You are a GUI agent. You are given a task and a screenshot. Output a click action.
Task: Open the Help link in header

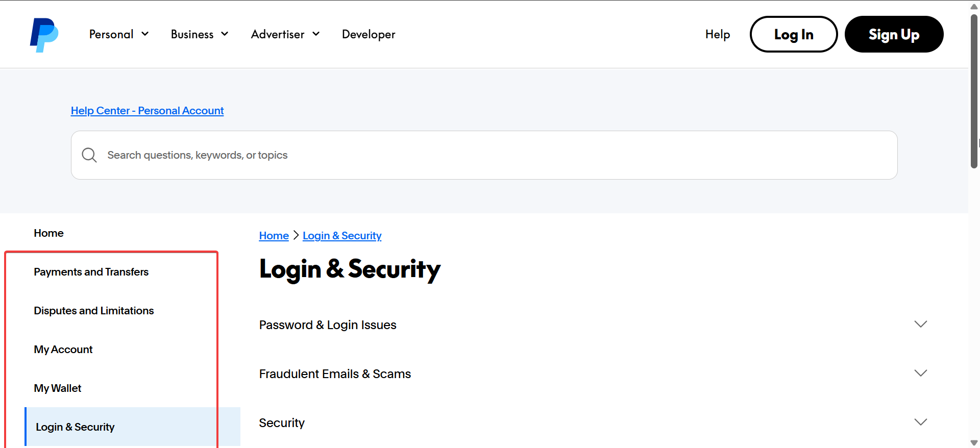point(717,34)
